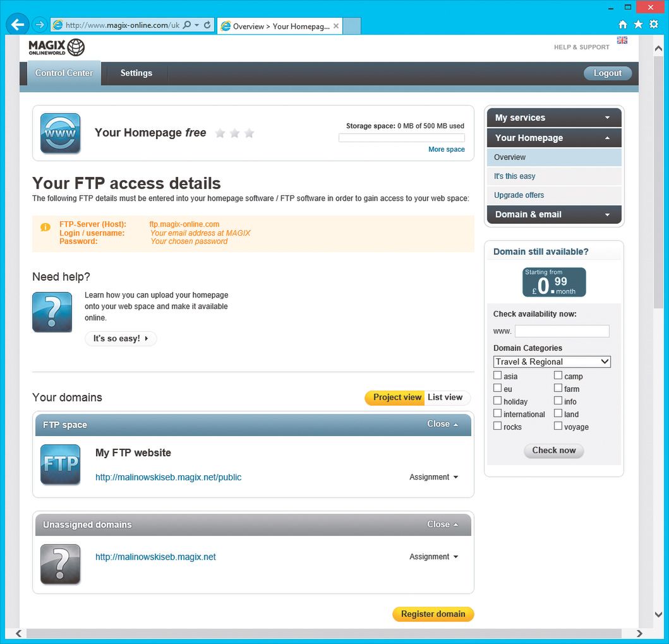Tick the asia domain checkbox
This screenshot has width=669, height=644.
coord(497,375)
